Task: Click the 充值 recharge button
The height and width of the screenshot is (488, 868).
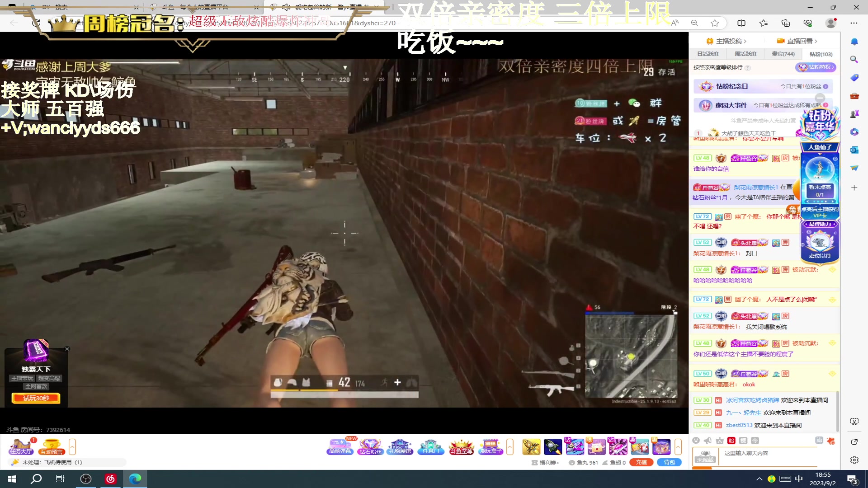Action: (x=642, y=462)
